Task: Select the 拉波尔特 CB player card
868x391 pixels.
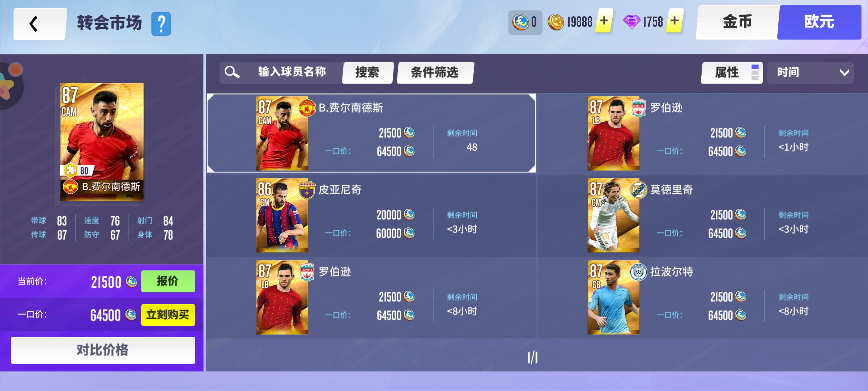Action: point(613,298)
